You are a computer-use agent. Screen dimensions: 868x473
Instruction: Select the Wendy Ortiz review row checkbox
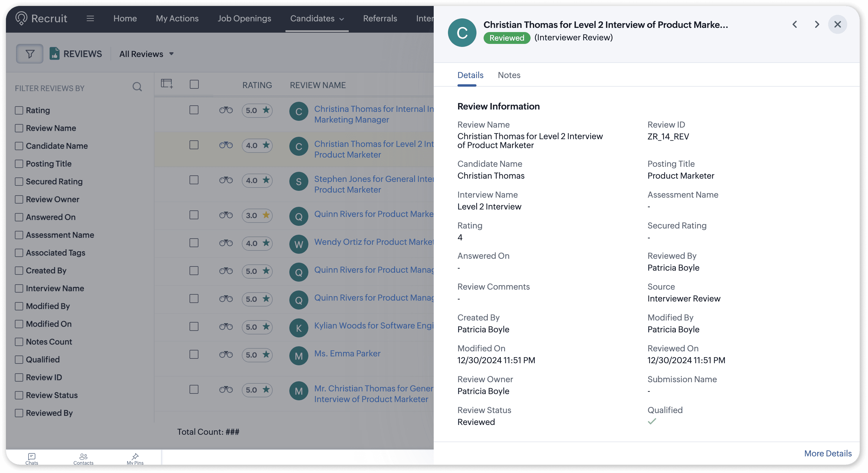pyautogui.click(x=194, y=243)
